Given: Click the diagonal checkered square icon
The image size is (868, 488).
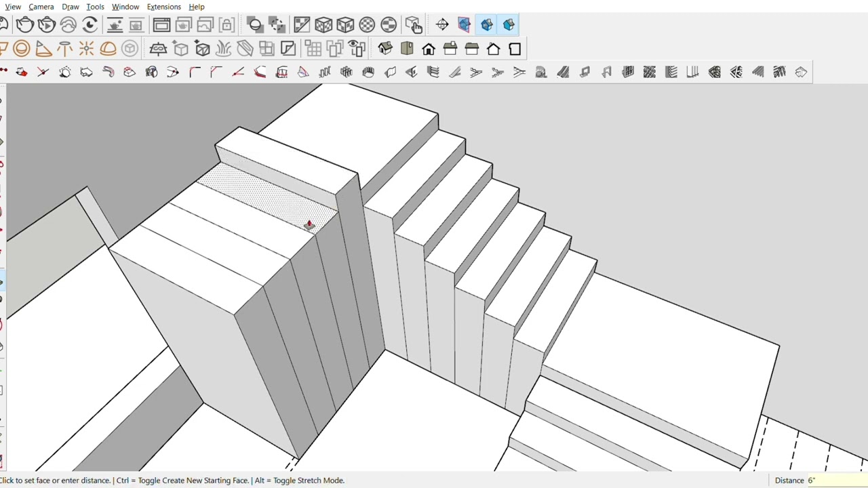Looking at the screenshot, I should tap(302, 25).
